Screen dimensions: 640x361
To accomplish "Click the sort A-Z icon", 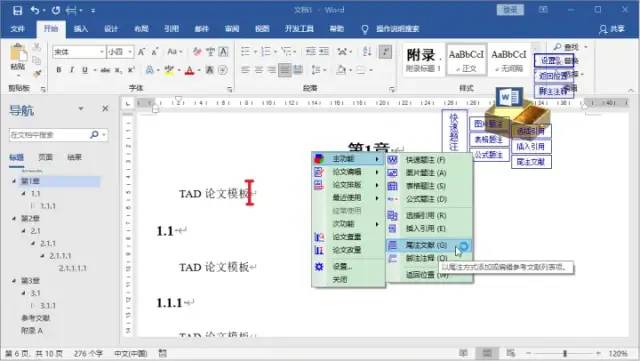I will [367, 51].
